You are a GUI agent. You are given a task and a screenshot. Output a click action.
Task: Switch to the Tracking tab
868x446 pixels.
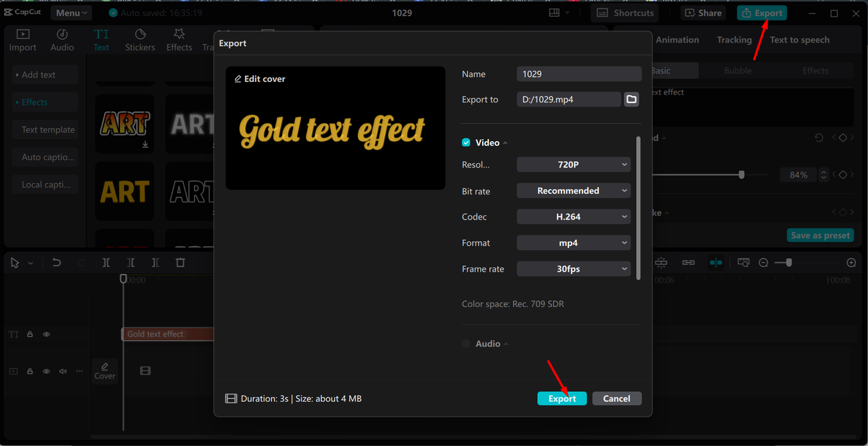[x=734, y=40]
